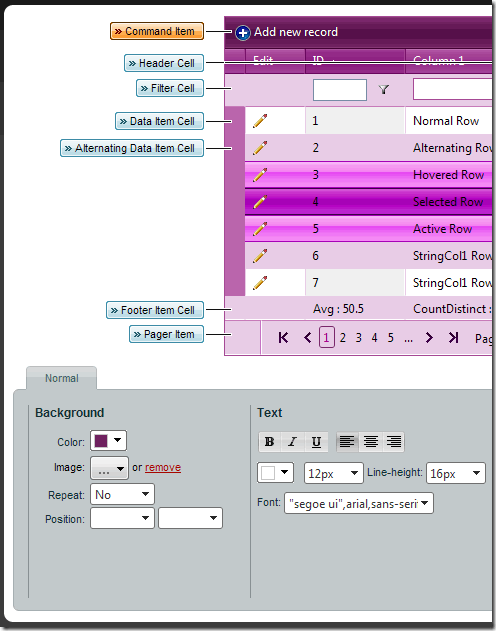Click the Selected Row cell text
This screenshot has height=631, width=496.
(x=448, y=202)
